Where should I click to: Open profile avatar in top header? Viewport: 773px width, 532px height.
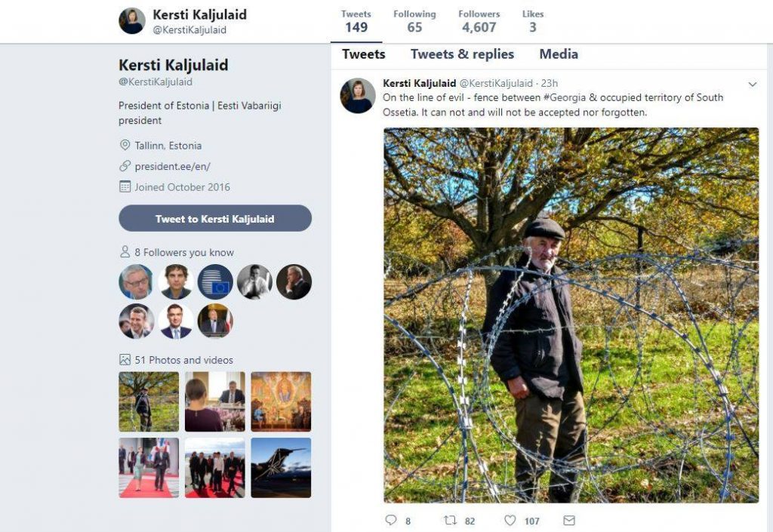pyautogui.click(x=131, y=20)
